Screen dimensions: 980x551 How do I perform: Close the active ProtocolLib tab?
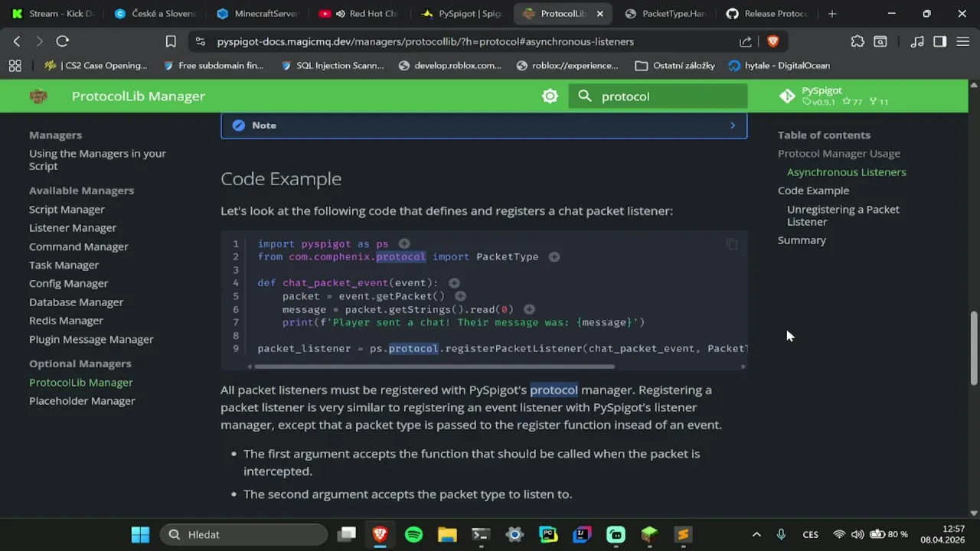pyautogui.click(x=600, y=14)
